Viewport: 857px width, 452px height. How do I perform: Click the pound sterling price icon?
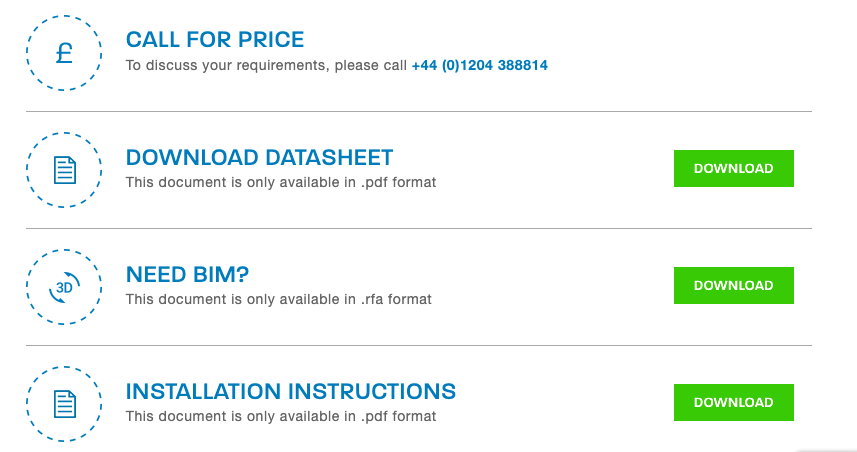64,53
